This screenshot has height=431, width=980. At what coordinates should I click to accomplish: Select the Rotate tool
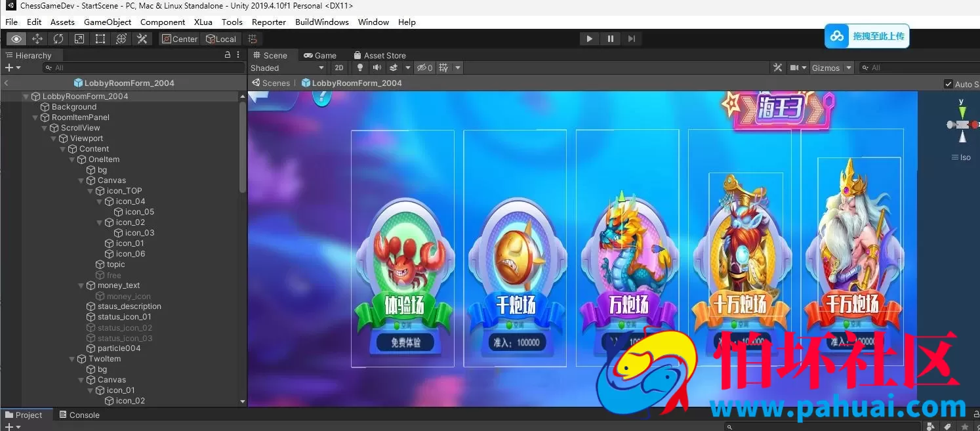pos(58,39)
